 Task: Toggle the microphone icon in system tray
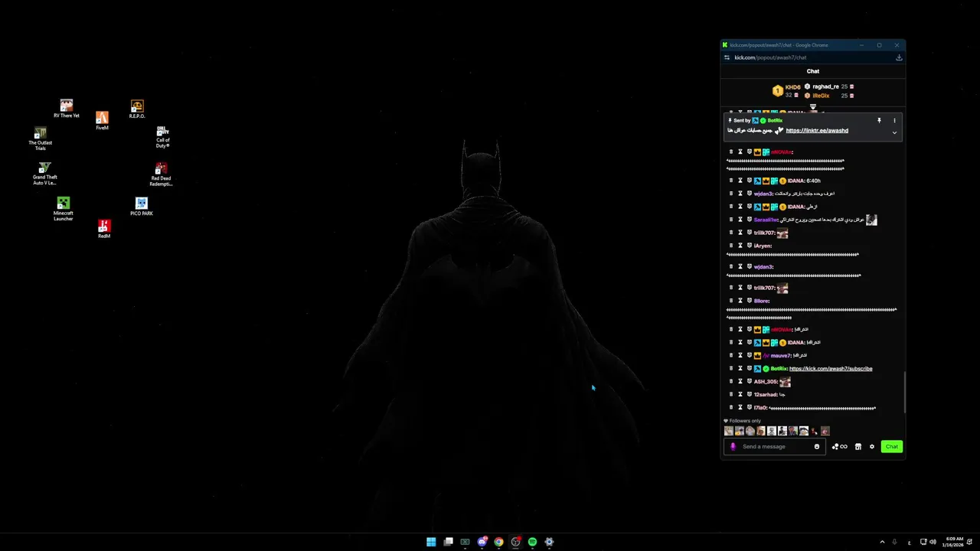coord(894,542)
